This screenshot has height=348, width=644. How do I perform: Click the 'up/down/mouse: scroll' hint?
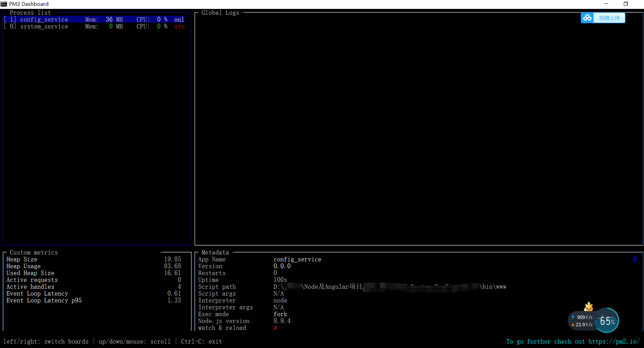coord(135,341)
